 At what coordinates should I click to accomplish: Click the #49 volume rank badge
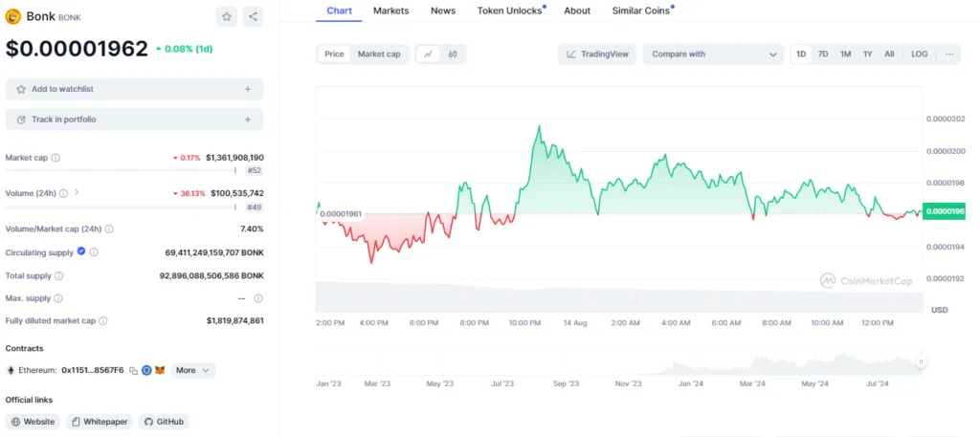point(254,208)
